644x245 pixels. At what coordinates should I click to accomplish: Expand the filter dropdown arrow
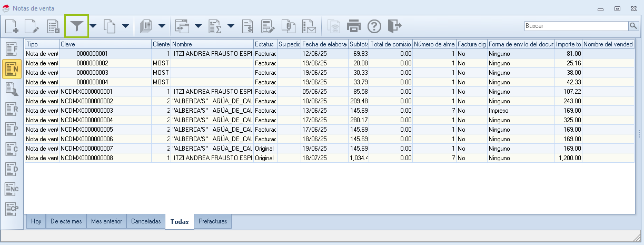[93, 26]
